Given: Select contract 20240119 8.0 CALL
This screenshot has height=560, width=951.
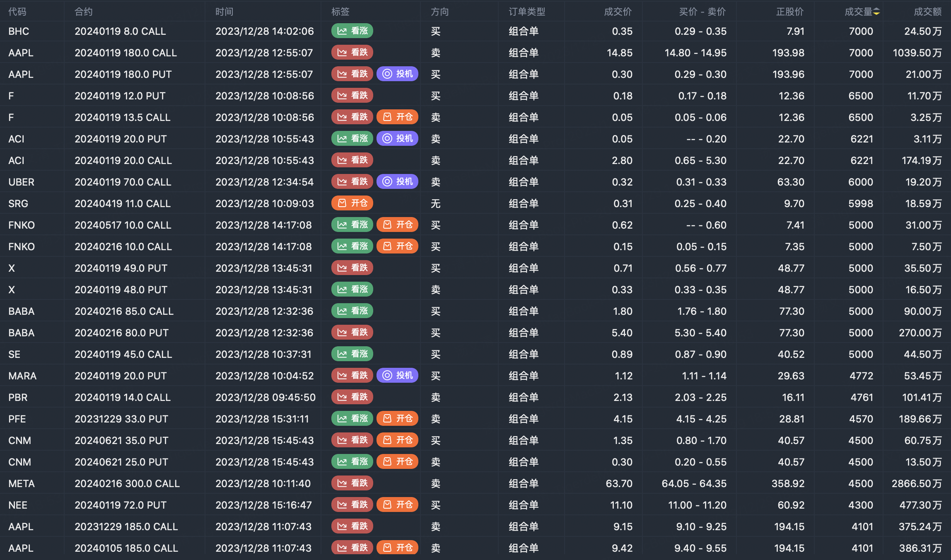Looking at the screenshot, I should tap(120, 31).
